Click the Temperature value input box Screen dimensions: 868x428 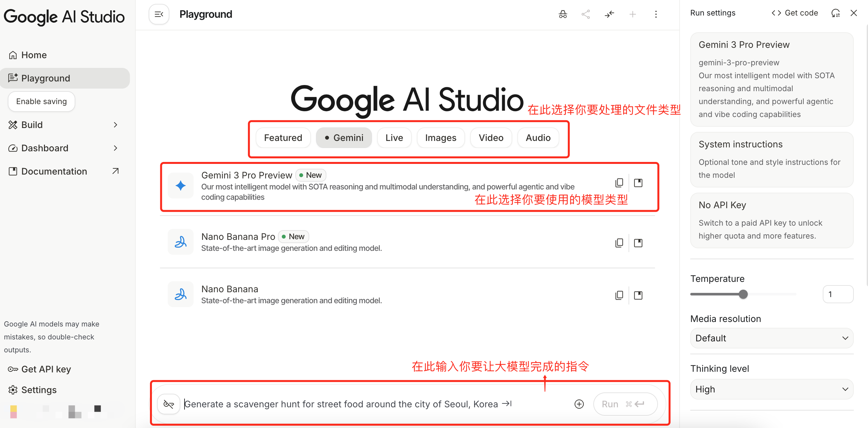pyautogui.click(x=838, y=294)
